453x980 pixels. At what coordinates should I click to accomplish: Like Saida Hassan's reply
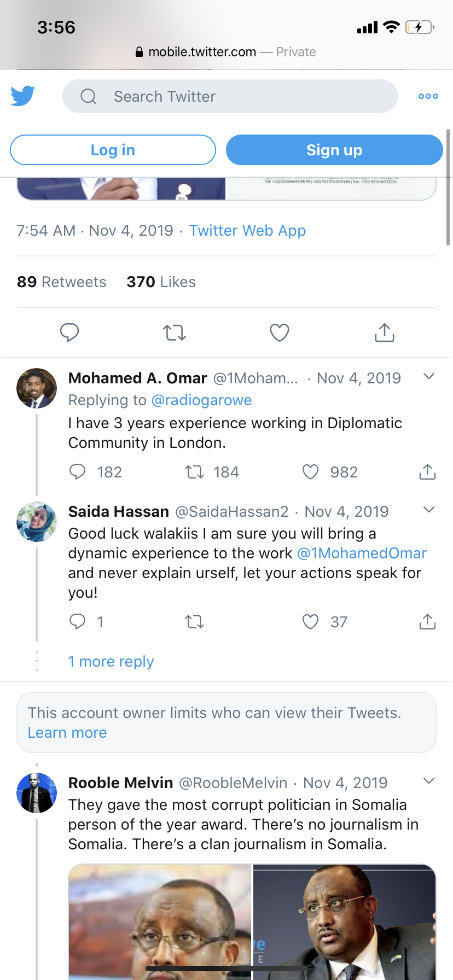pos(310,622)
